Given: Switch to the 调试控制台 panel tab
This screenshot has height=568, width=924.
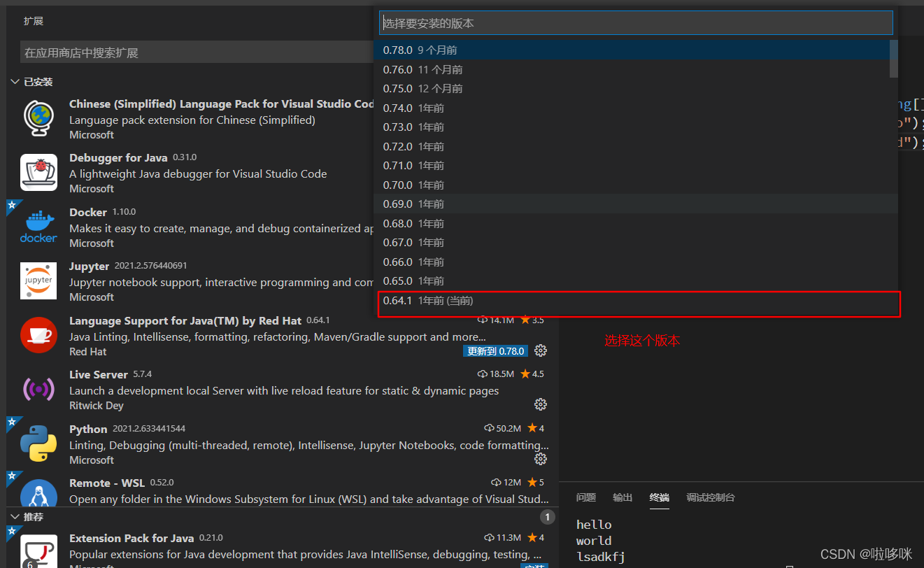Looking at the screenshot, I should point(711,497).
